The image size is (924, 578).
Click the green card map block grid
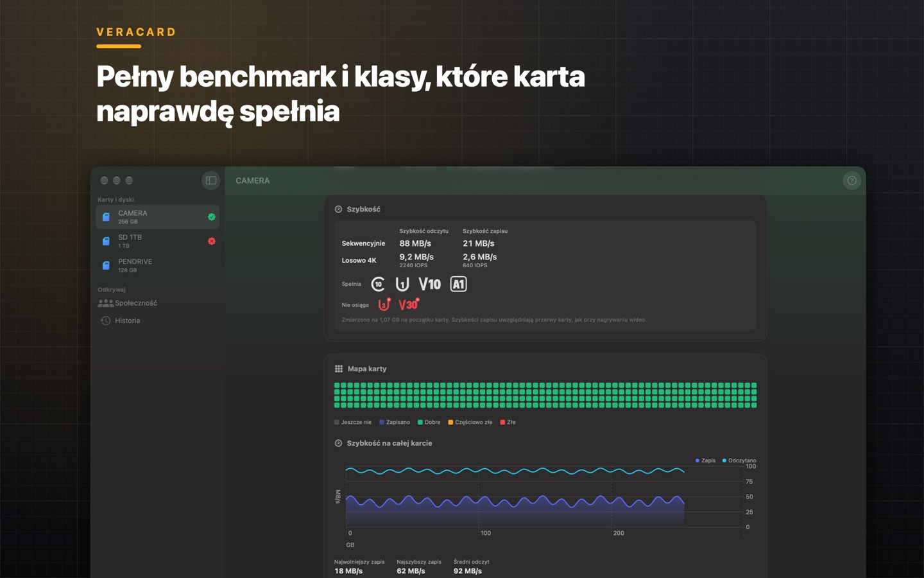(x=545, y=396)
